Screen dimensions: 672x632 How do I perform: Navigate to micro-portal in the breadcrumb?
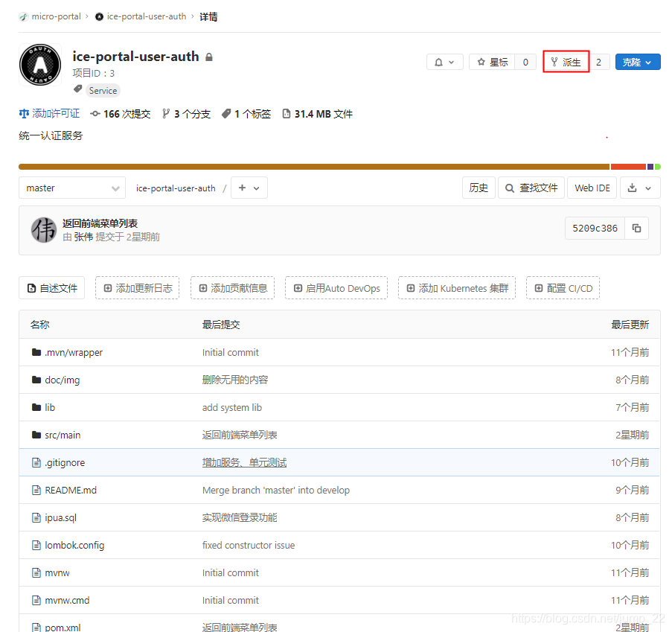(56, 16)
